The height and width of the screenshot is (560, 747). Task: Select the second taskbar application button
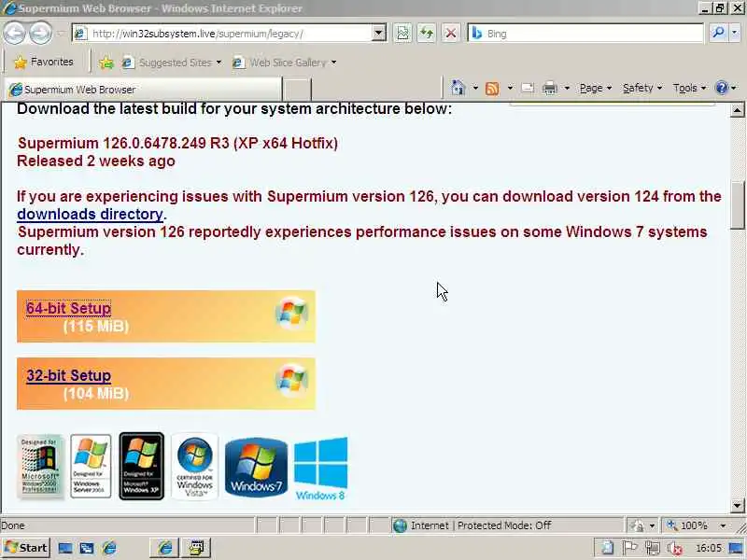click(196, 548)
